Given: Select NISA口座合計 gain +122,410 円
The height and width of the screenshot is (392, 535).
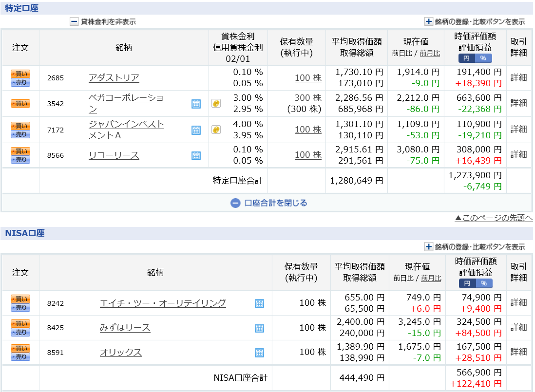Looking at the screenshot, I should pos(476,384).
